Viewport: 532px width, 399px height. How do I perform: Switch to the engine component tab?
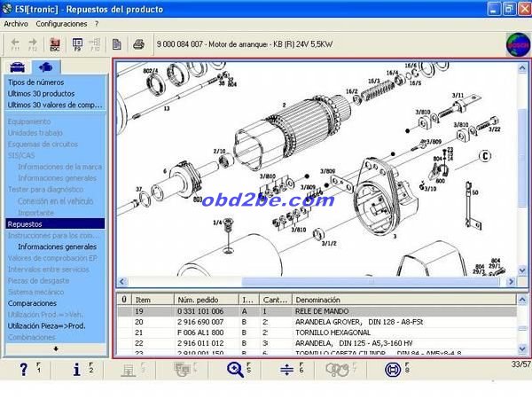tap(46, 67)
